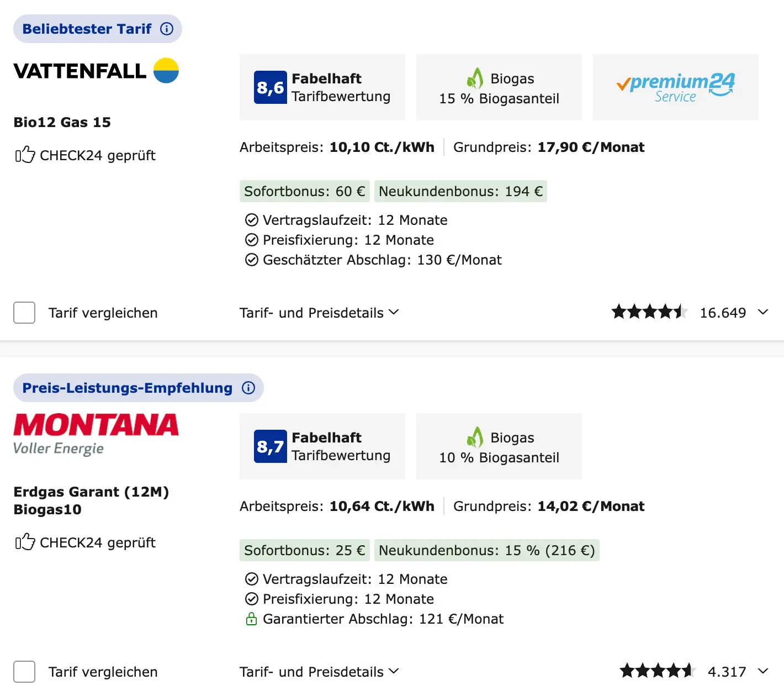Expand Tarif- und Preisdetails for Montana

pos(319,672)
